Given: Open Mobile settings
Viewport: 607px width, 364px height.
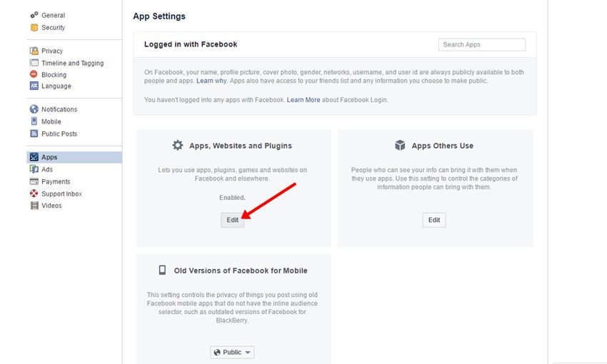Looking at the screenshot, I should (51, 121).
